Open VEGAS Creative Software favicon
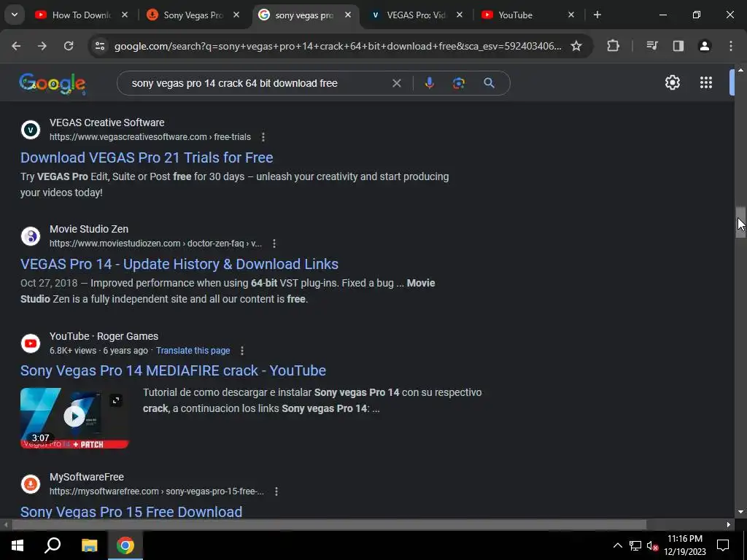The height and width of the screenshot is (560, 747). click(31, 130)
